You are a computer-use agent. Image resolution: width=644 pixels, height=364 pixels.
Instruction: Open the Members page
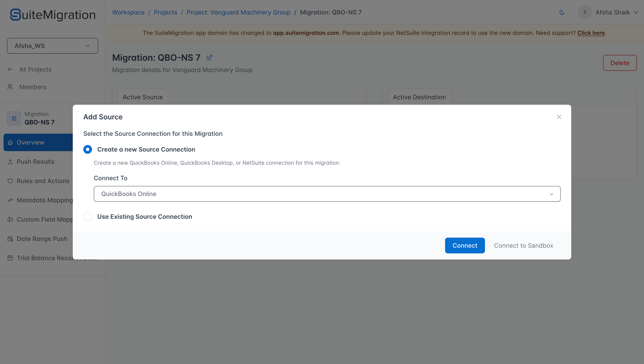(x=33, y=87)
